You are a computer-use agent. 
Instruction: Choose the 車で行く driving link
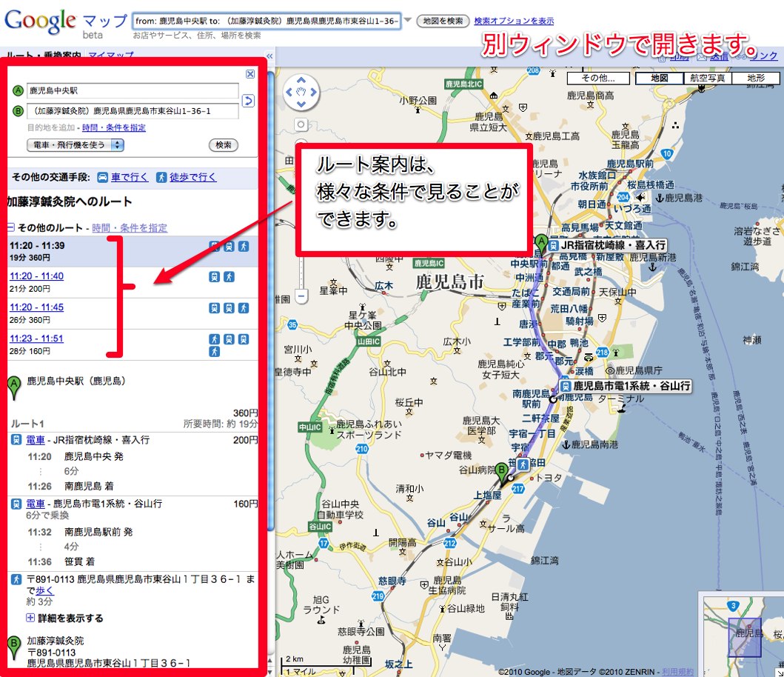click(x=130, y=177)
